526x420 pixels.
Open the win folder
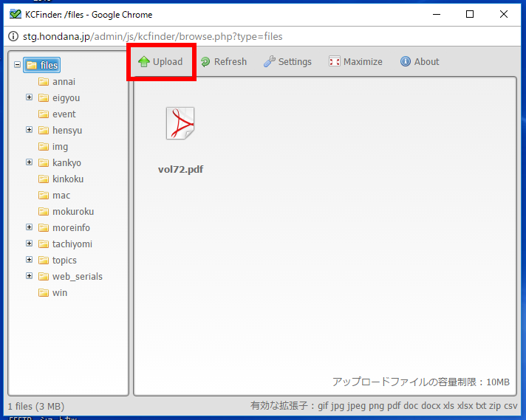point(59,293)
